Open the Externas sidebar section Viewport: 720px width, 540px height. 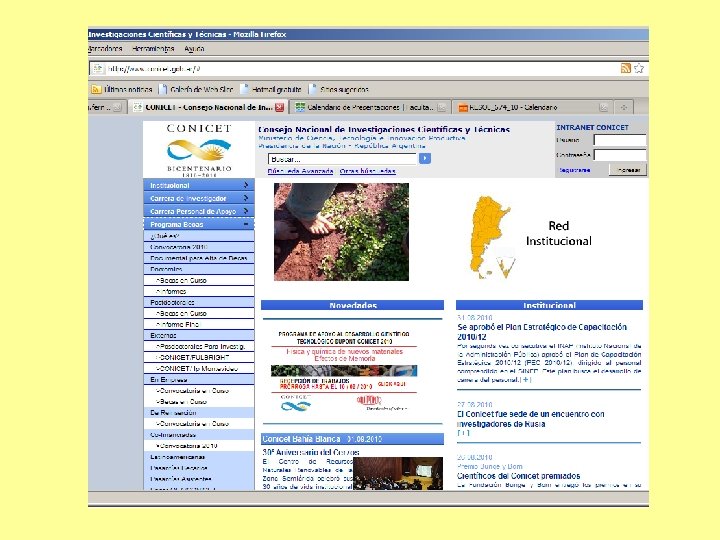(198, 336)
